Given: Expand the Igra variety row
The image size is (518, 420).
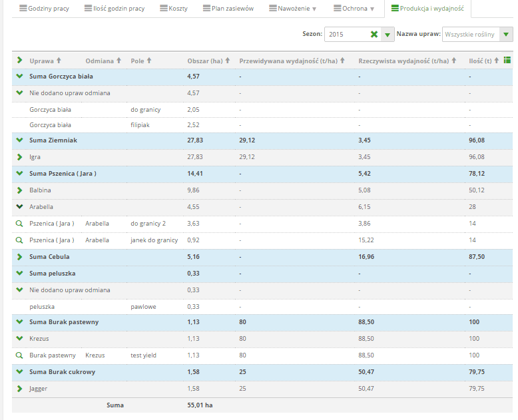Looking at the screenshot, I should (19, 157).
